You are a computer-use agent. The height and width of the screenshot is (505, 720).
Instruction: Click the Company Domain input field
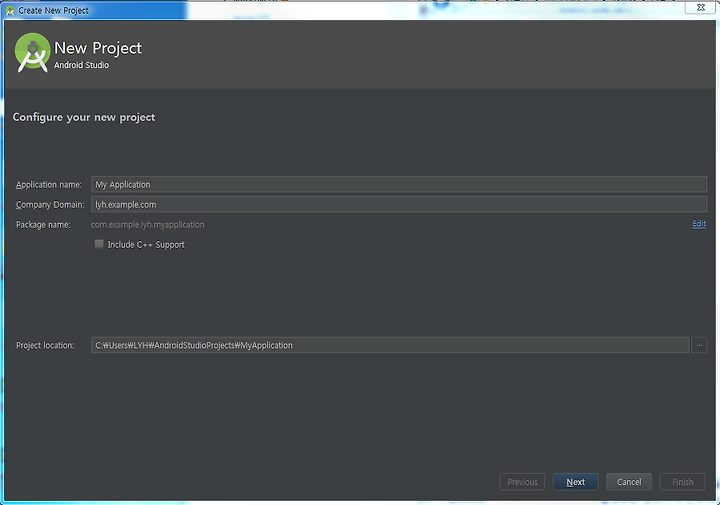[399, 204]
